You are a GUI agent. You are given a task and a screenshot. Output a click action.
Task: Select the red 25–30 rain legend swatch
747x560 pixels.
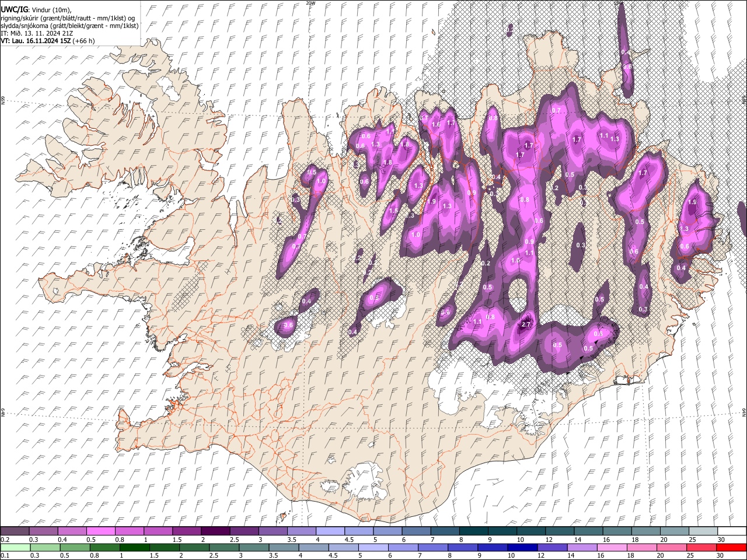[701, 547]
